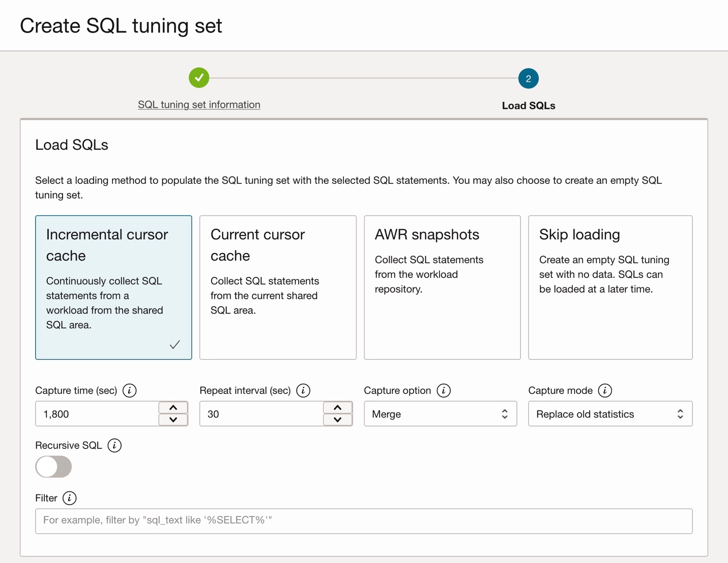Select the Current cursor cache option
Image resolution: width=728 pixels, height=563 pixels.
(278, 287)
